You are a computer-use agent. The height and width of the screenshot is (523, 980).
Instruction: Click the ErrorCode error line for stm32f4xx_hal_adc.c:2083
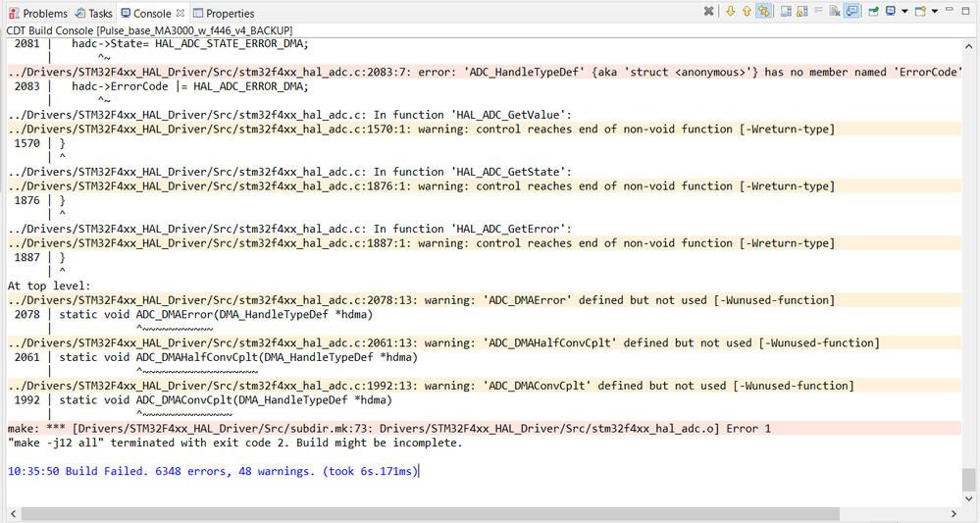485,72
